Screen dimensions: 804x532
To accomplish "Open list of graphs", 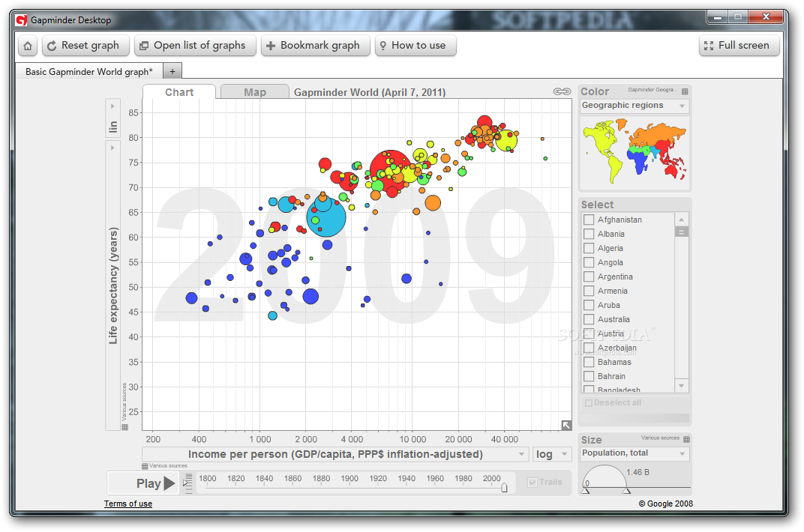I will tap(195, 46).
